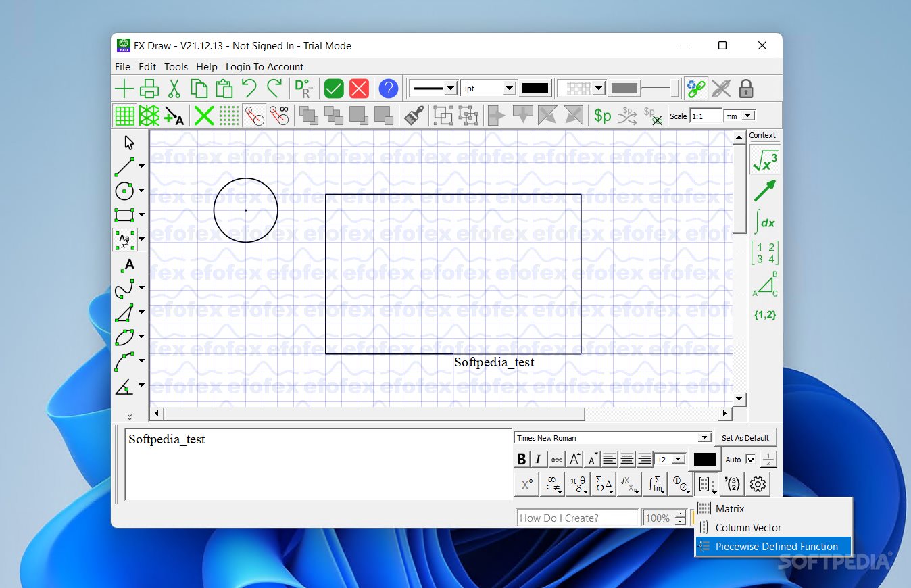Click the Redo arrow icon
The width and height of the screenshot is (911, 588).
[274, 89]
